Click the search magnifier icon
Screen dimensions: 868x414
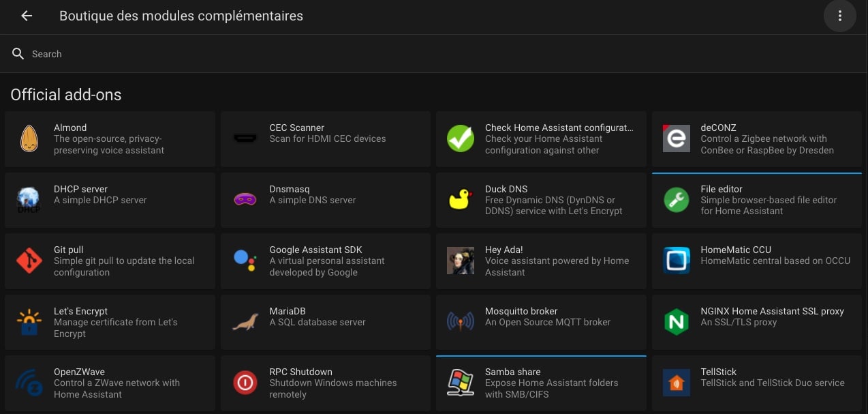18,54
